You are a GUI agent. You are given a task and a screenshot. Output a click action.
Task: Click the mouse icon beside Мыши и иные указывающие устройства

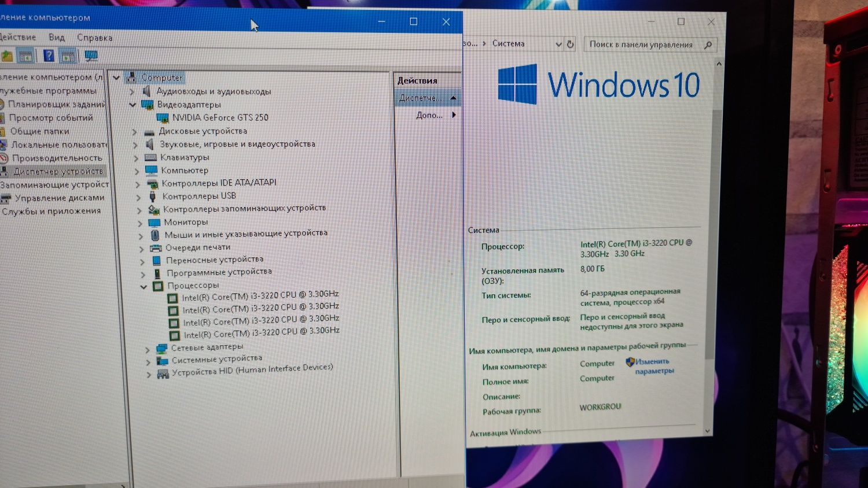(155, 235)
